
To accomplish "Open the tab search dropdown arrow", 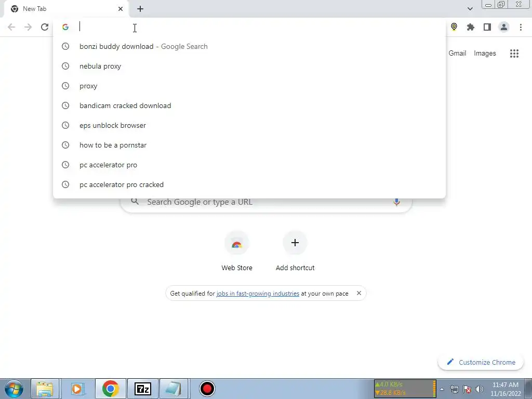I will pyautogui.click(x=470, y=9).
